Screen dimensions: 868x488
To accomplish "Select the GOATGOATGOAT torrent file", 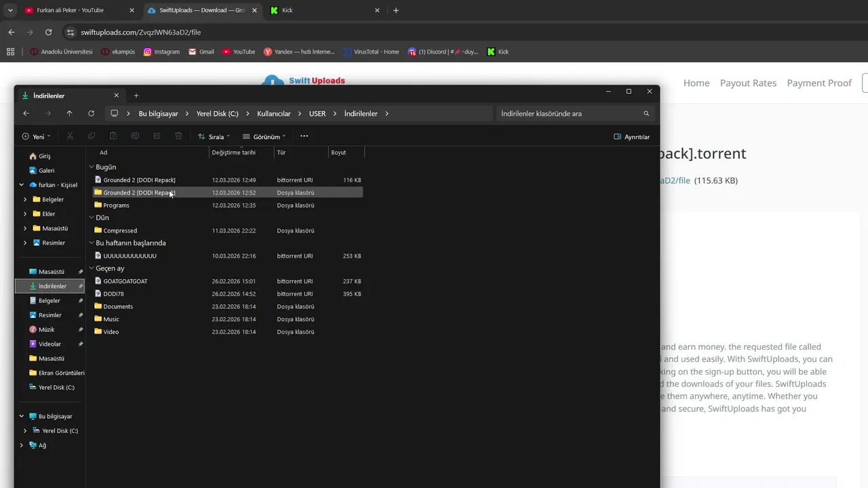I will pyautogui.click(x=227, y=281).
